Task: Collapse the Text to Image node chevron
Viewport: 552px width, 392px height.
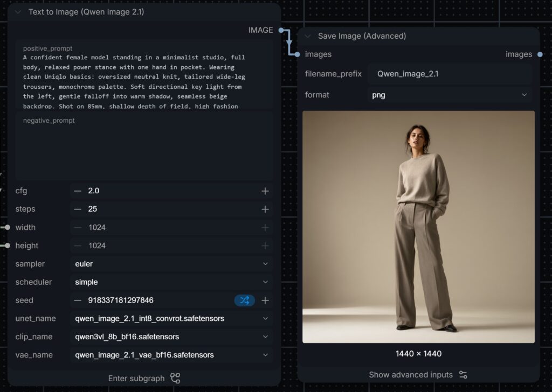Action: 18,12
